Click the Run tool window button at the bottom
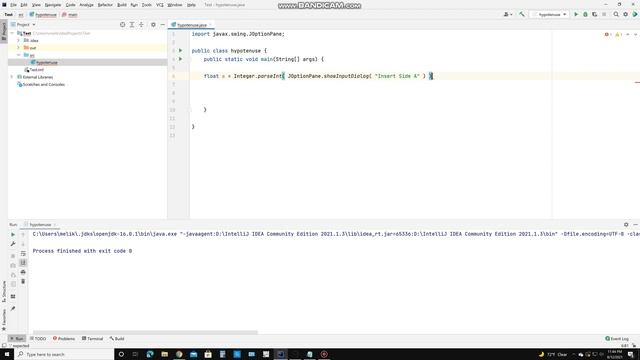Screen dimensions: 640x360 pos(17,338)
